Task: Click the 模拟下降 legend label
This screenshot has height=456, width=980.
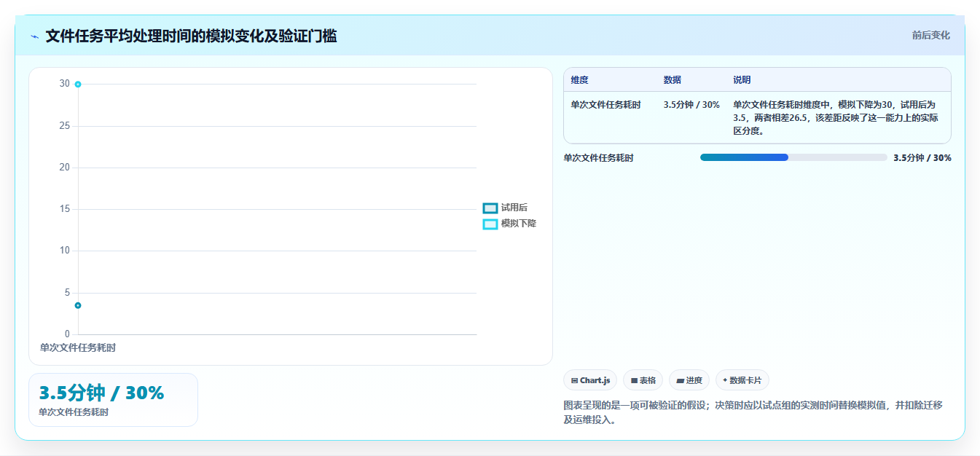Action: tap(519, 224)
